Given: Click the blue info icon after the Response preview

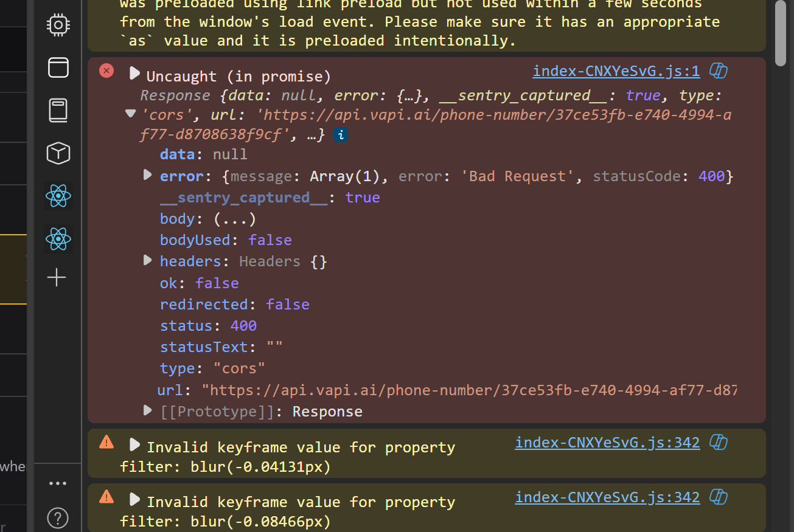Looking at the screenshot, I should tap(341, 135).
